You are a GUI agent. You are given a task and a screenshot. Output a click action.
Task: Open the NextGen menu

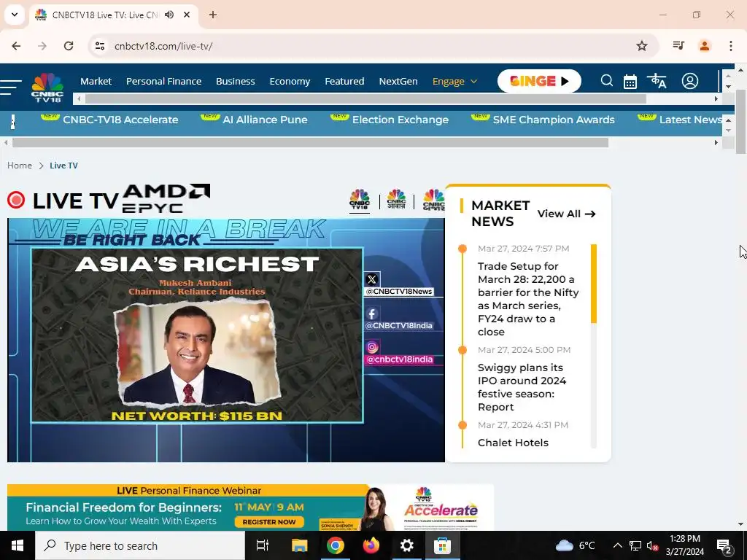[x=398, y=82]
